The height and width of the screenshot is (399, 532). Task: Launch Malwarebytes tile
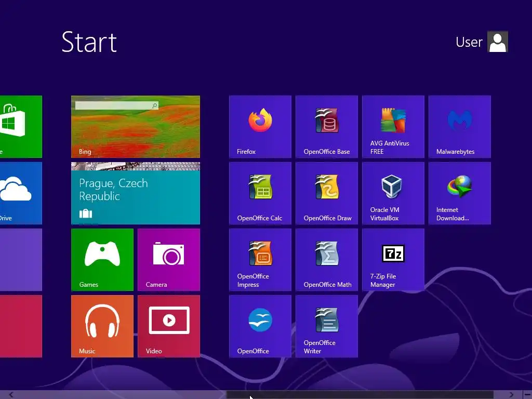[x=460, y=127]
